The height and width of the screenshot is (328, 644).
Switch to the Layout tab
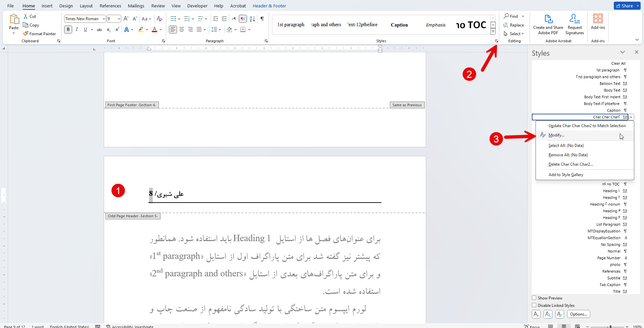coord(86,6)
